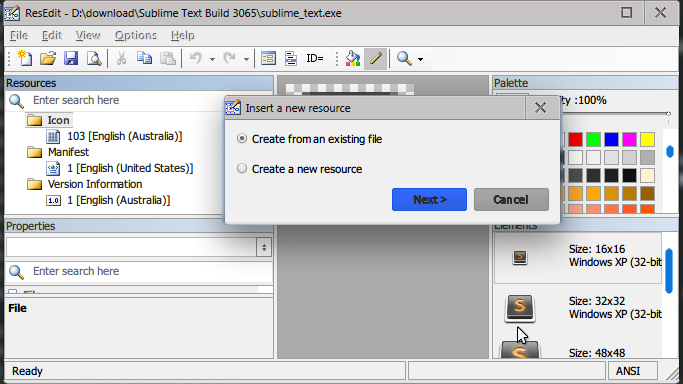Click the ID= toolbar button

(315, 58)
